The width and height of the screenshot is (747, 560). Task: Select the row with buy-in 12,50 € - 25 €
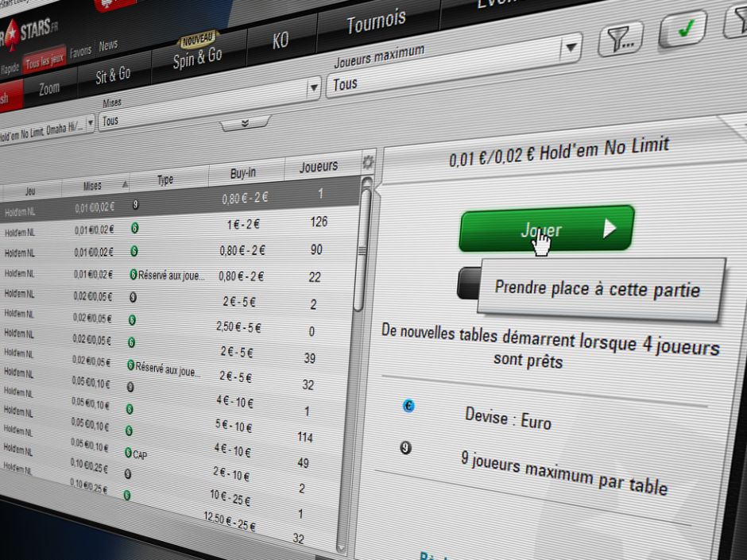(x=172, y=508)
